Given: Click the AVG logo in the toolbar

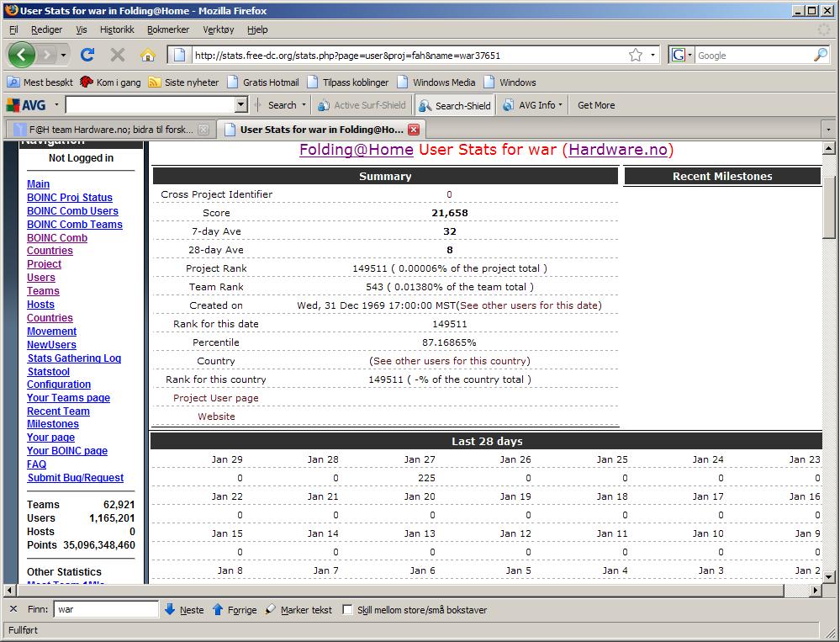Looking at the screenshot, I should point(26,105).
